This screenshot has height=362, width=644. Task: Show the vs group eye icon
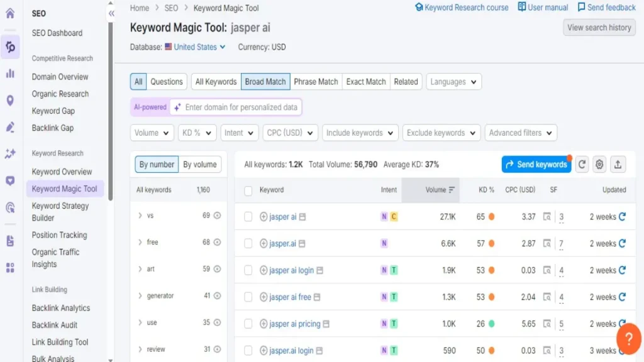click(x=217, y=216)
